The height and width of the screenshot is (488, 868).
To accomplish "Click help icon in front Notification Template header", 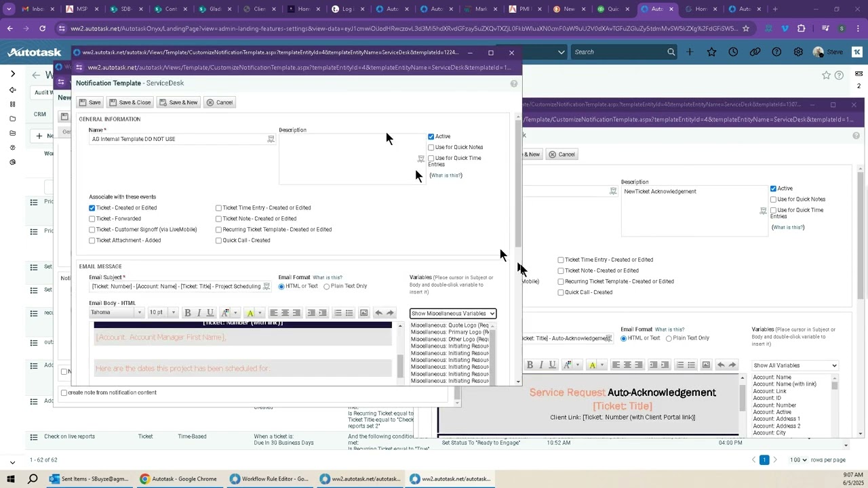I will 514,83.
